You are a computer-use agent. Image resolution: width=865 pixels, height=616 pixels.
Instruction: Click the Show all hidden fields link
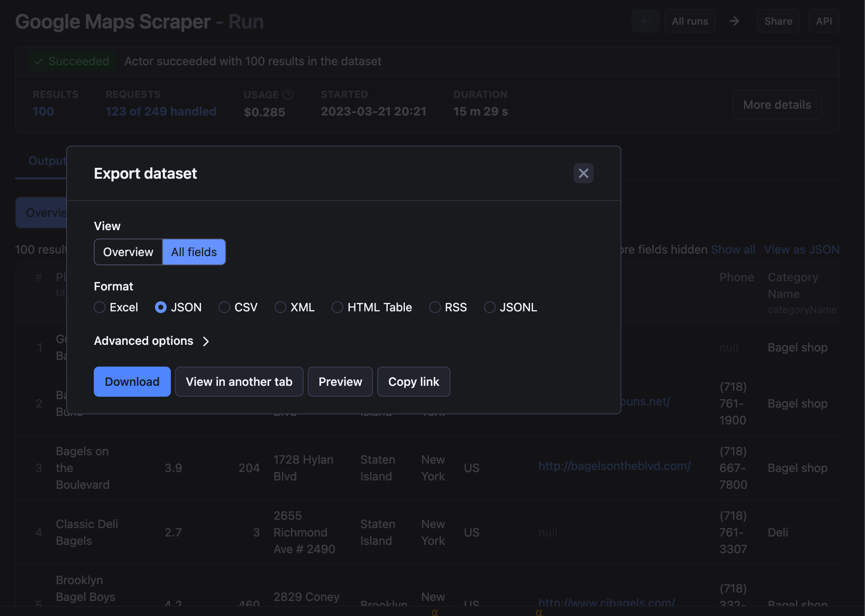(x=733, y=248)
